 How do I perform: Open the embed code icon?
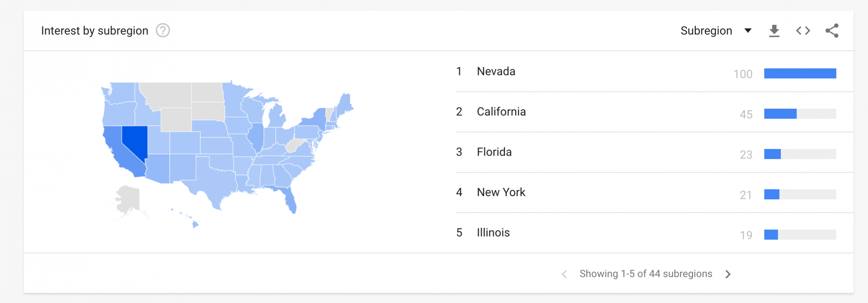tap(803, 31)
